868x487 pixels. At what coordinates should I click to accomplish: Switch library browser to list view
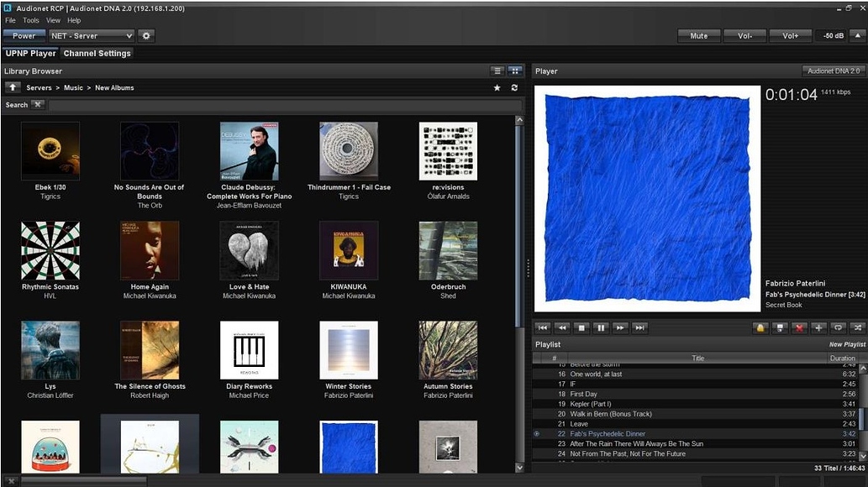(x=497, y=71)
